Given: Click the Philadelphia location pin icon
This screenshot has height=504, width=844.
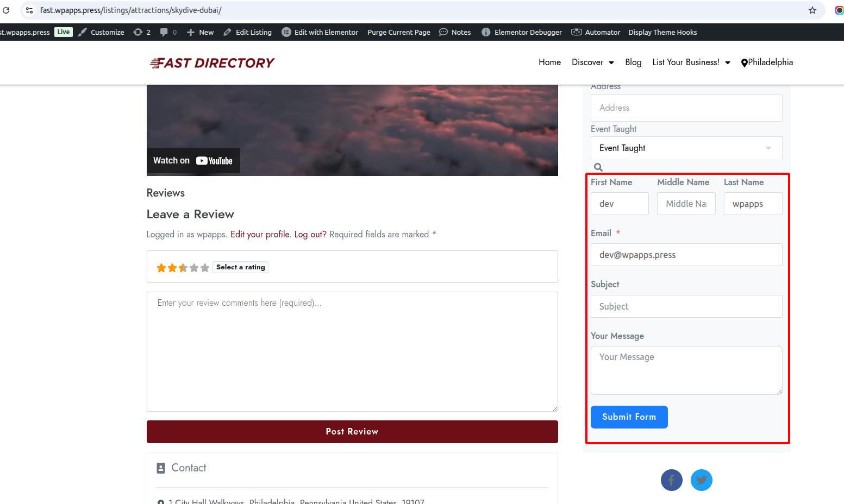Looking at the screenshot, I should (744, 63).
